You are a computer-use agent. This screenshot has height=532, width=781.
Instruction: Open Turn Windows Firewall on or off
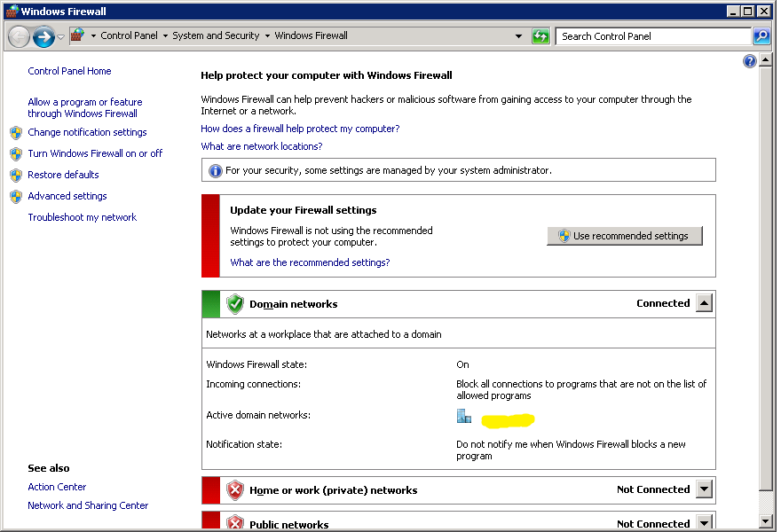pos(95,153)
